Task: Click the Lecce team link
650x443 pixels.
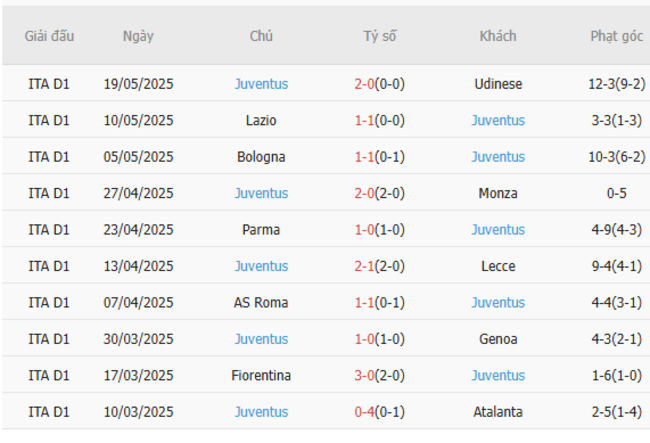Action: click(x=498, y=266)
